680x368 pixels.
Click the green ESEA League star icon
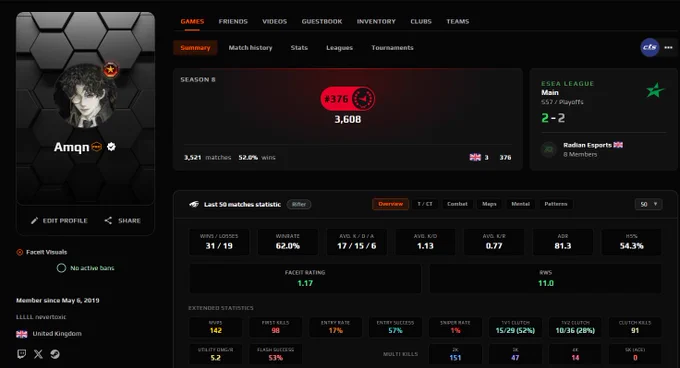(x=655, y=90)
